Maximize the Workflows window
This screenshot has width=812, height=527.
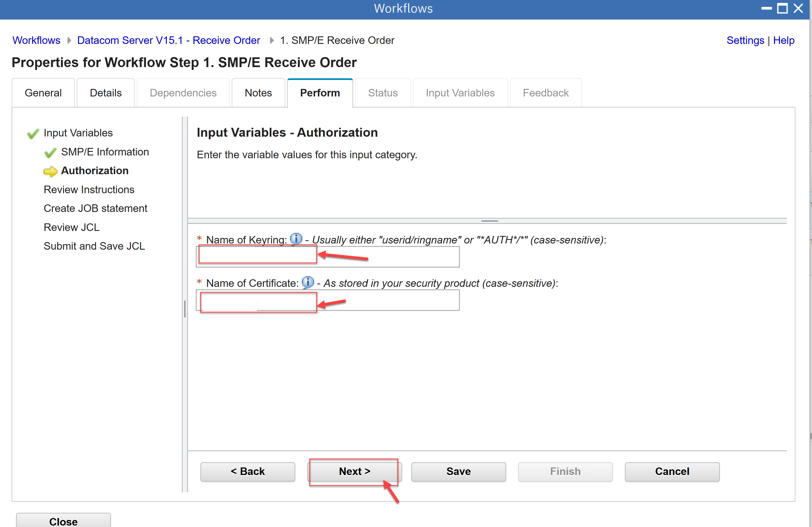point(782,8)
